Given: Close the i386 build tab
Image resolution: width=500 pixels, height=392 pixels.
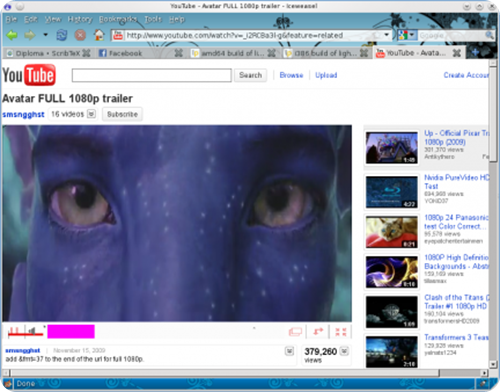Looking at the screenshot, I should point(364,53).
